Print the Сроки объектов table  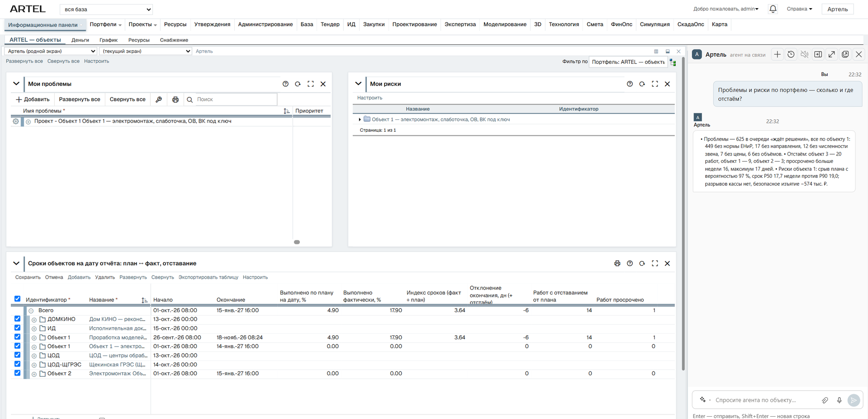[617, 263]
